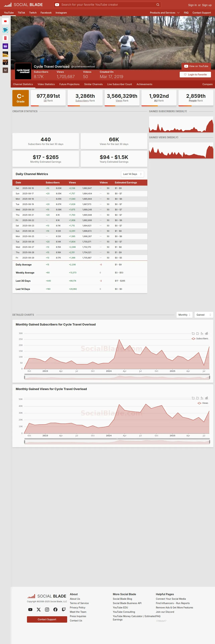Open the T-Series red icon in sidebar
The height and width of the screenshot is (644, 215).
[5, 38]
